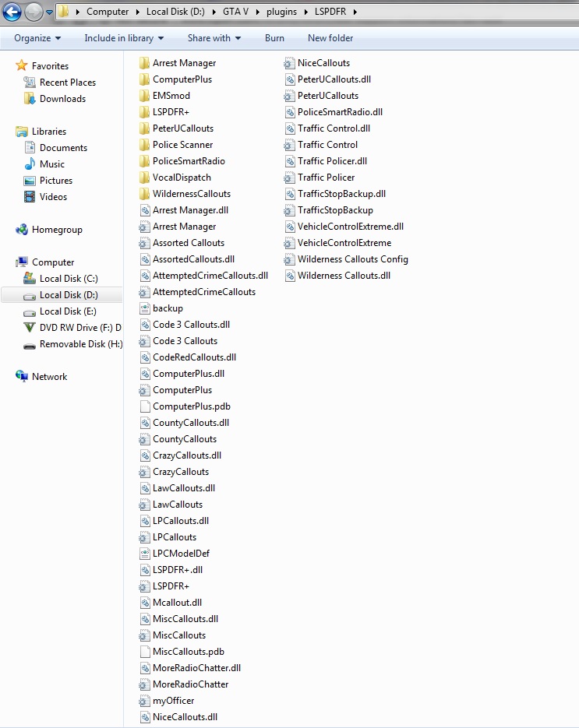Open the Organize menu
This screenshot has height=728, width=579.
coord(37,38)
